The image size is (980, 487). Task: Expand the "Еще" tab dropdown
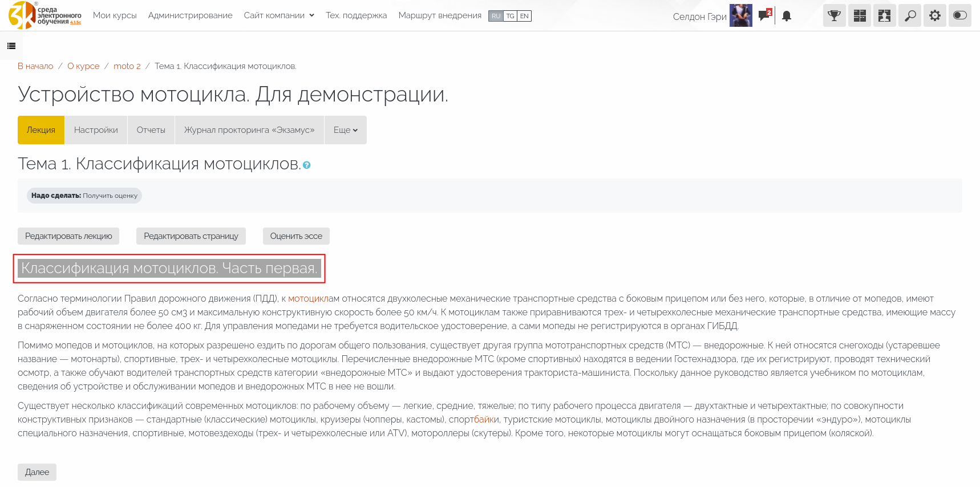[x=345, y=130]
